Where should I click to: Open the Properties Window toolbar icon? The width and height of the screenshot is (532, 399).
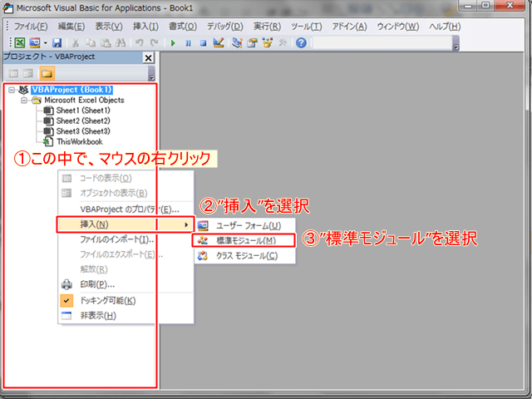click(x=252, y=42)
